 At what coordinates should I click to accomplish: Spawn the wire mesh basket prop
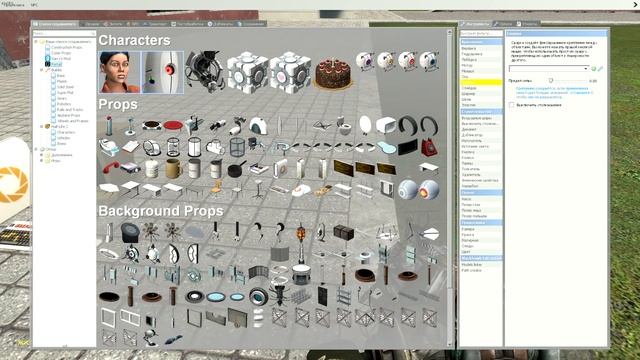[x=237, y=147]
